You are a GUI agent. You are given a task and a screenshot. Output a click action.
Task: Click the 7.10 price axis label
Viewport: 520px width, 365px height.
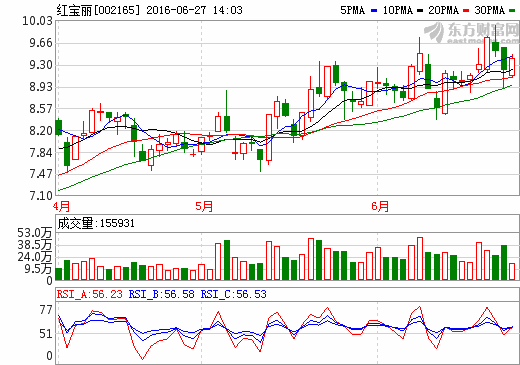(41, 195)
